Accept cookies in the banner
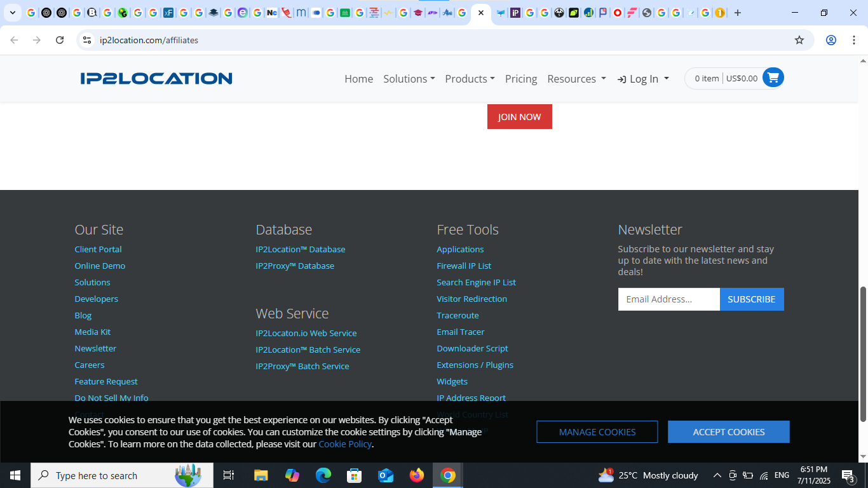Image resolution: width=868 pixels, height=488 pixels. point(729,432)
